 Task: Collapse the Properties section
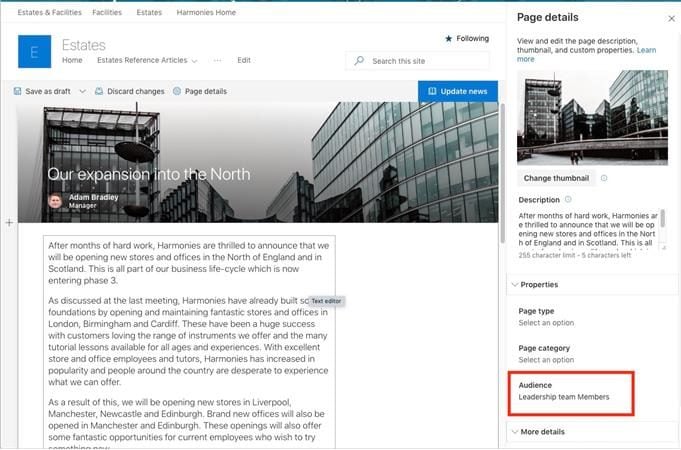tap(515, 284)
